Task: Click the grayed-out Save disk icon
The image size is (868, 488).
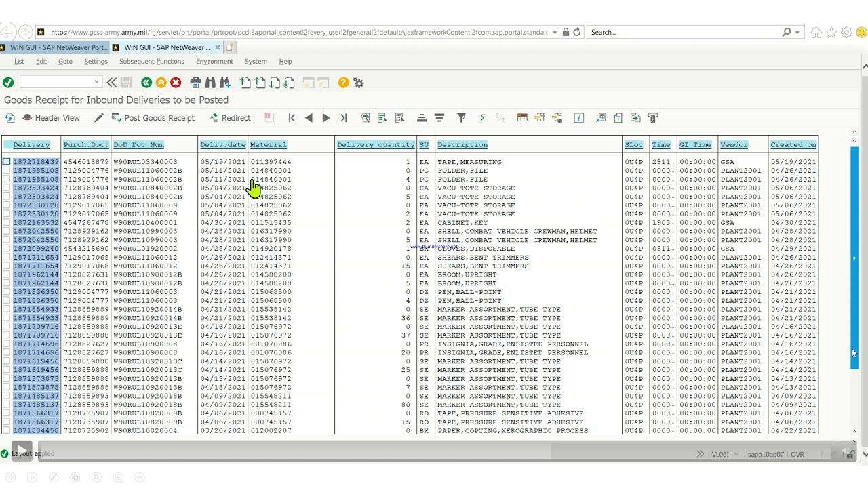Action: coord(125,83)
